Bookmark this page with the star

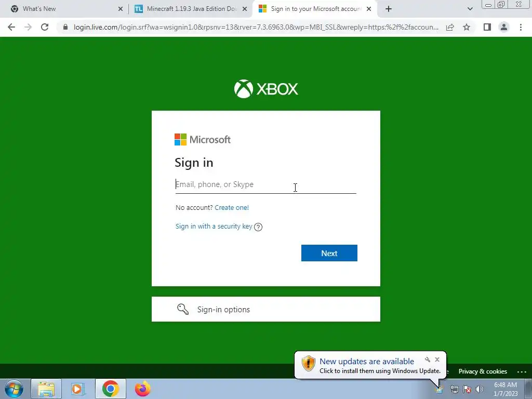click(x=467, y=27)
